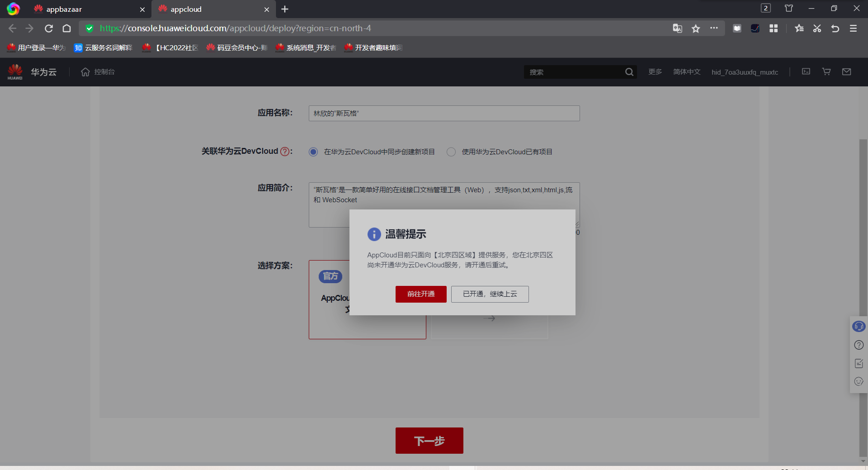Open the hid_7oa3uuxfq_muxtc account menu

click(745, 72)
